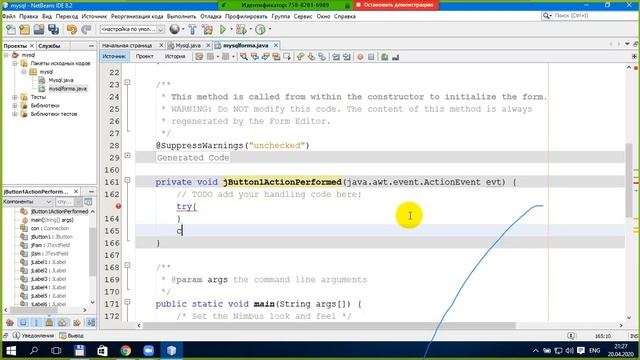Click the Redo toolbar arrow
This screenshot has width=640, height=360.
coord(86,29)
